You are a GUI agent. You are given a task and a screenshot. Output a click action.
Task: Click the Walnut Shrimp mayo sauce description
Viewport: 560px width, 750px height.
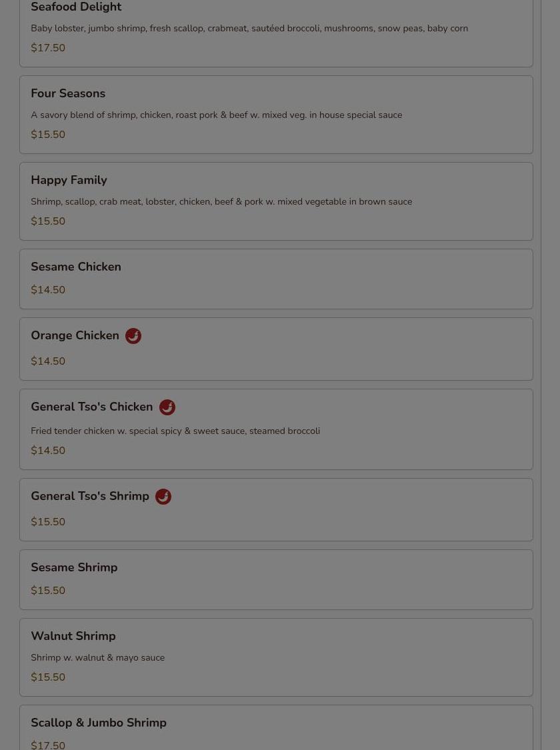97,658
